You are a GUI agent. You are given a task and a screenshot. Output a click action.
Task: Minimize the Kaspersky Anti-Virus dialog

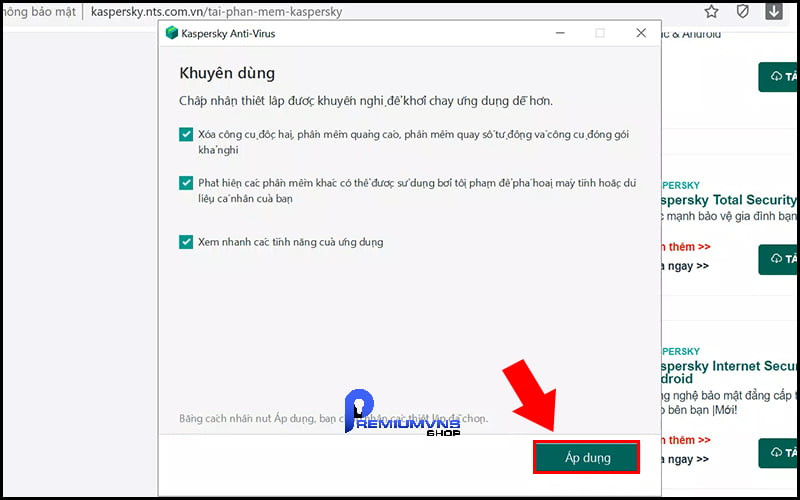click(x=560, y=33)
